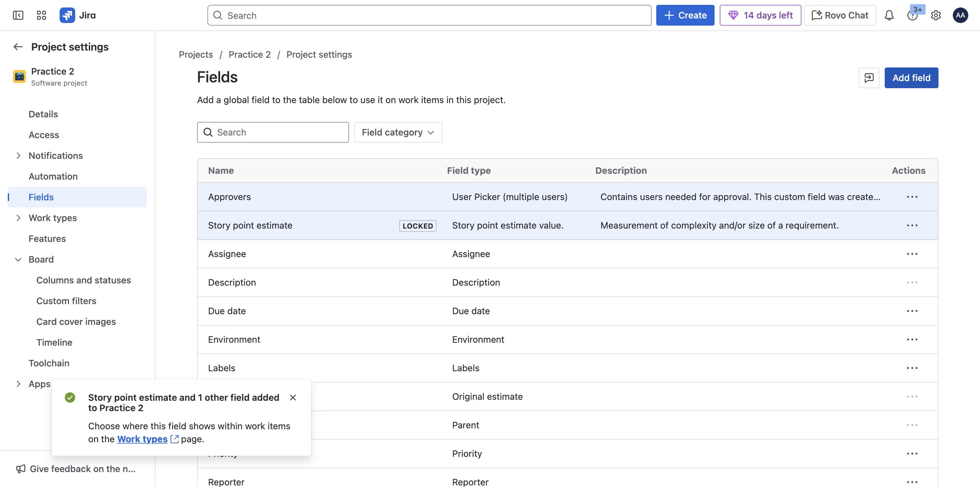
Task: Open actions menu for Environment row
Action: coord(912,340)
